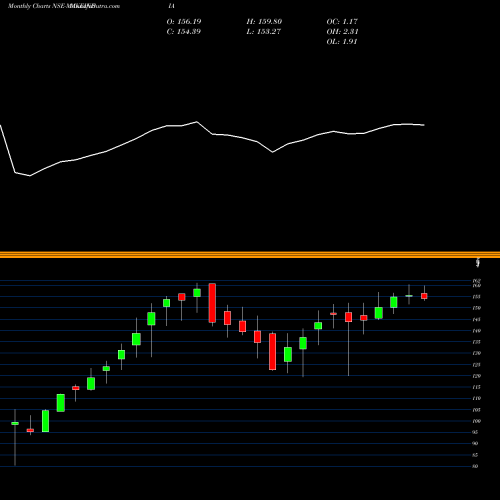The height and width of the screenshot is (500, 500).
Task: Click the high price value H: 159.80
Action: coord(264,22)
